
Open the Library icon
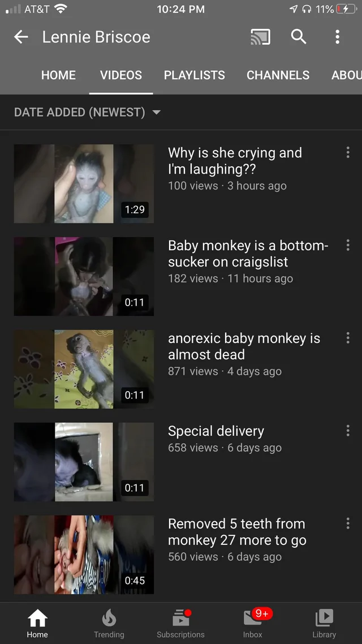pos(324,624)
